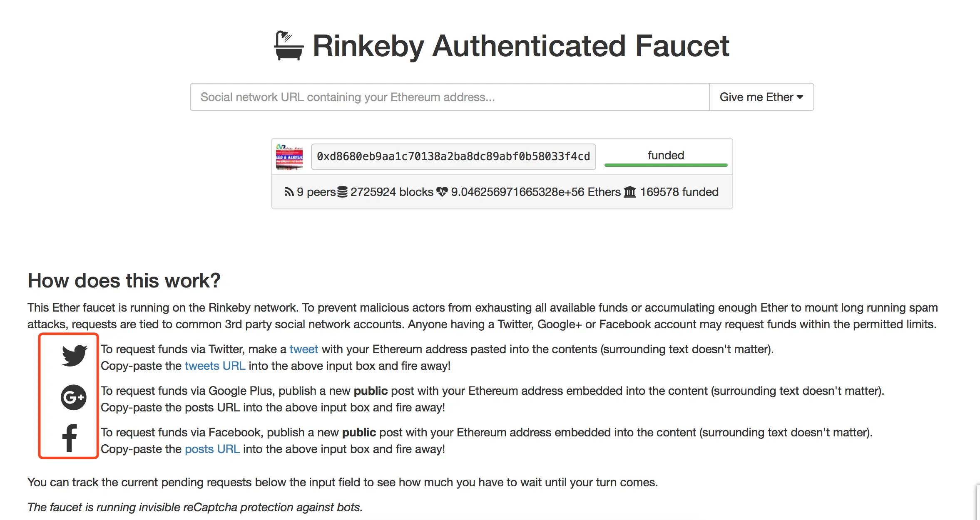Click the Rinkeby Authenticated Faucet heading
Image resolution: width=980 pixels, height=520 pixels.
[x=520, y=46]
